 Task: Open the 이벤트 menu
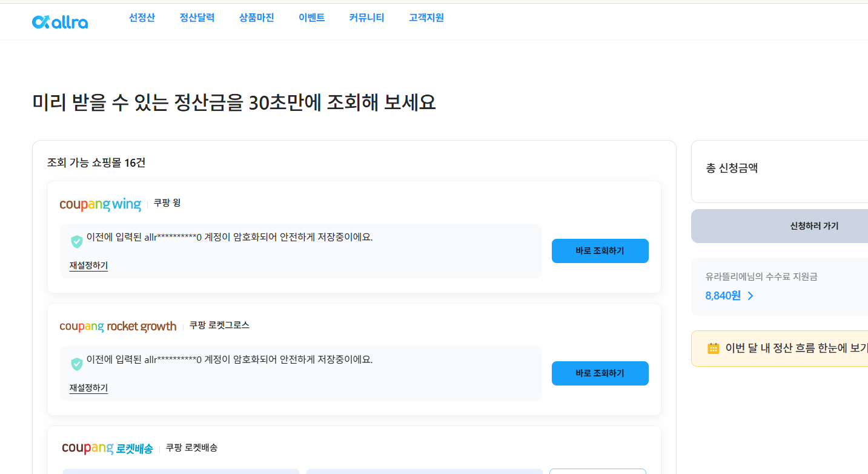[x=312, y=18]
